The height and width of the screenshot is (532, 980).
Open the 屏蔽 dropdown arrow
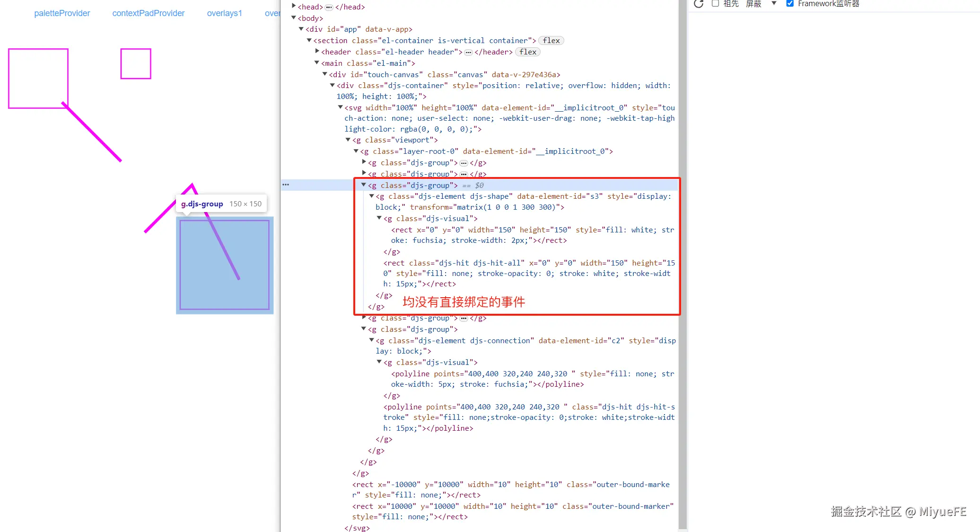[x=774, y=3]
